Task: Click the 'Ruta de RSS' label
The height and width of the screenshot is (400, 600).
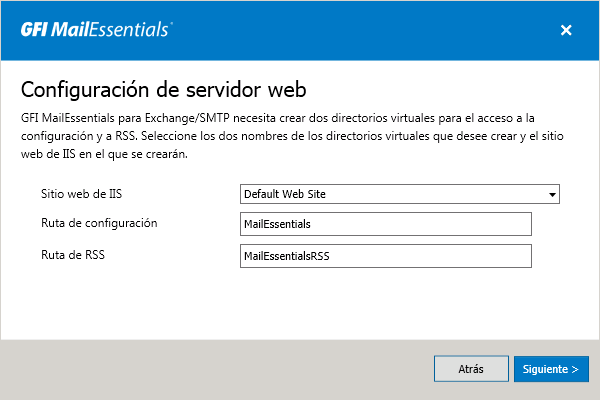Action: [73, 254]
